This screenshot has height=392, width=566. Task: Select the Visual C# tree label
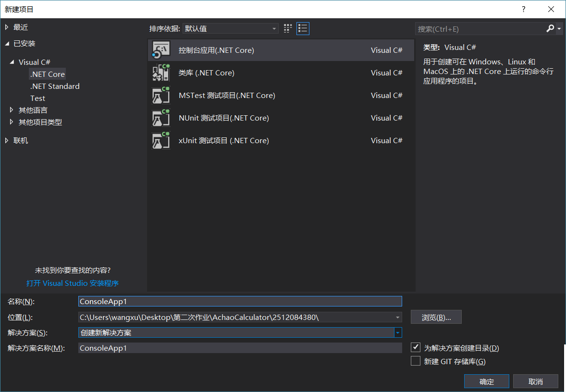[x=34, y=62]
